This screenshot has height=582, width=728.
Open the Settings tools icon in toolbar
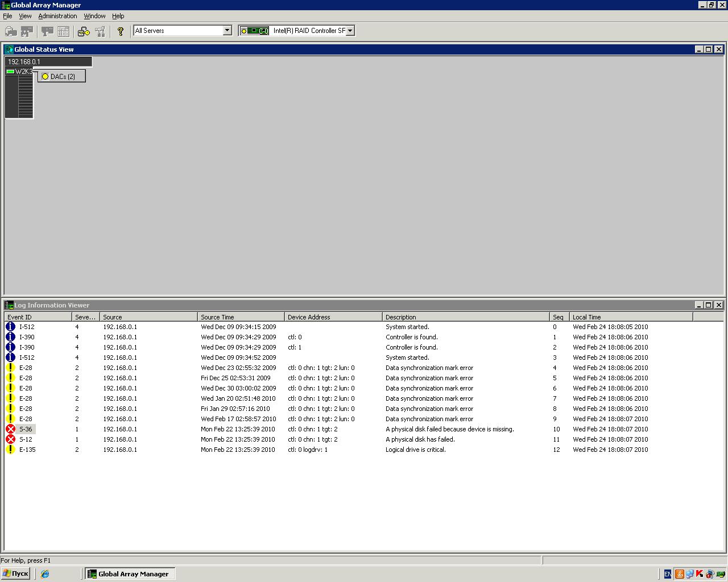pyautogui.click(x=100, y=31)
